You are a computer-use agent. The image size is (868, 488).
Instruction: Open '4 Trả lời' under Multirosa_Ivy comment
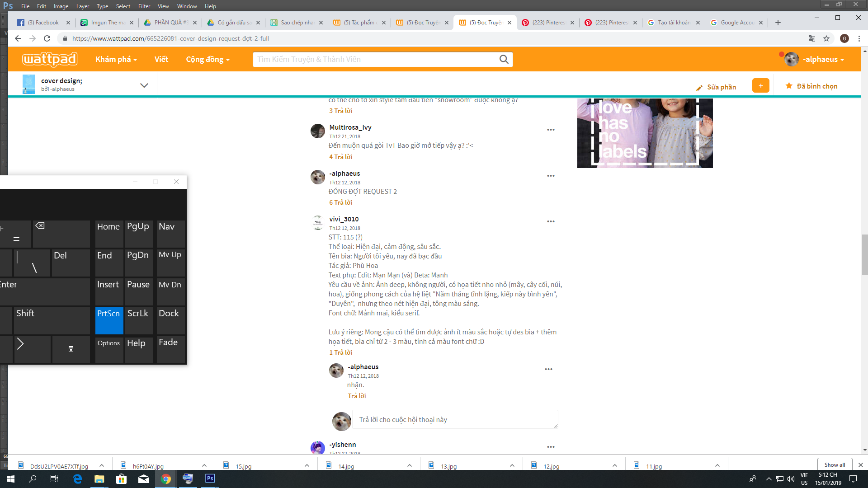click(x=340, y=157)
